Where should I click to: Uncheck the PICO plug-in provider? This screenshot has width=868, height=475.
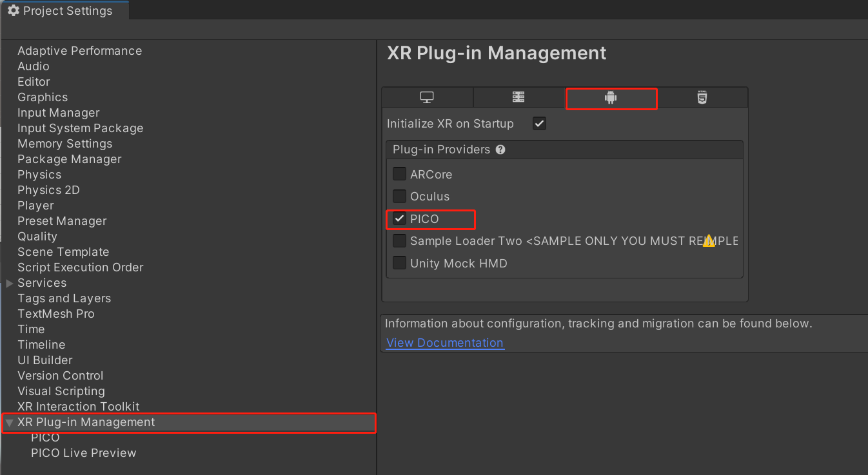pyautogui.click(x=399, y=218)
